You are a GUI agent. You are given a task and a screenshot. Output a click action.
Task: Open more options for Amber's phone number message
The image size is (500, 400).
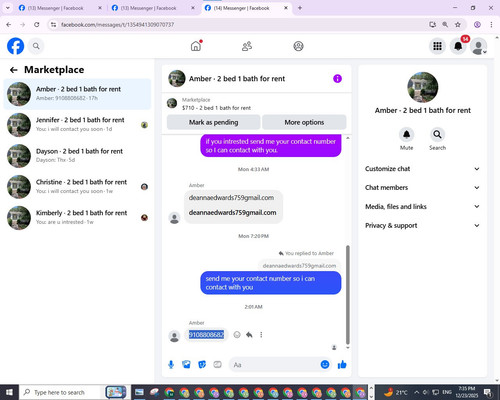click(x=261, y=335)
